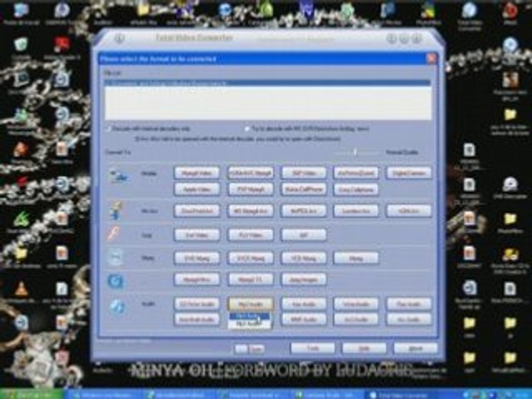Select the MS Avi category icon
This screenshot has width=532, height=399.
pyautogui.click(x=116, y=210)
